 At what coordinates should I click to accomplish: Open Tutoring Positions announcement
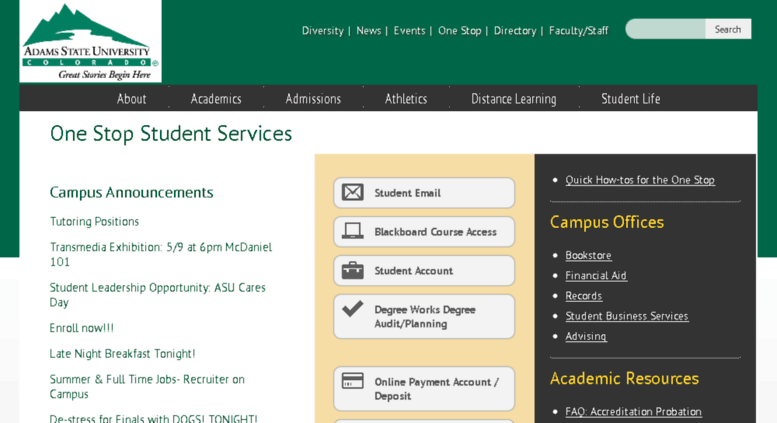(x=94, y=221)
